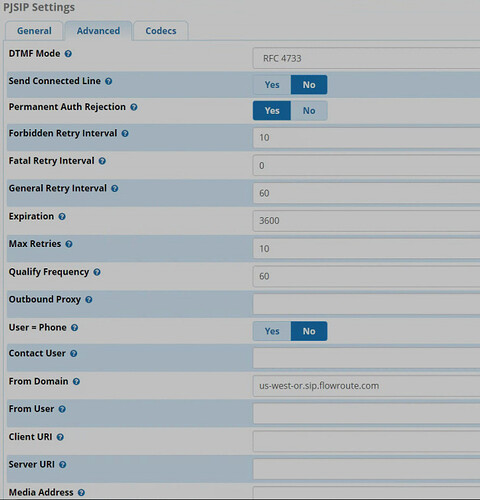This screenshot has height=500, width=480.
Task: Focus the Max Retries input field
Action: pyautogui.click(x=366, y=248)
